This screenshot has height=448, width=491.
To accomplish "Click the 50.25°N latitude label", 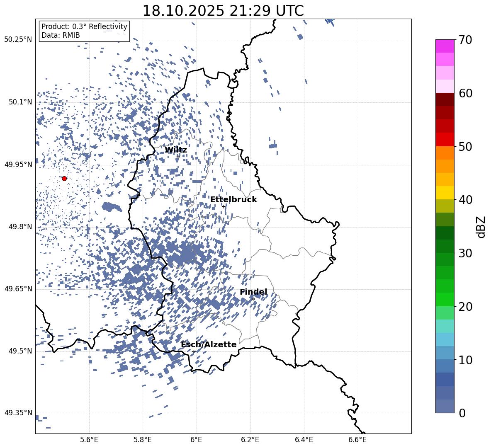I will (x=18, y=40).
